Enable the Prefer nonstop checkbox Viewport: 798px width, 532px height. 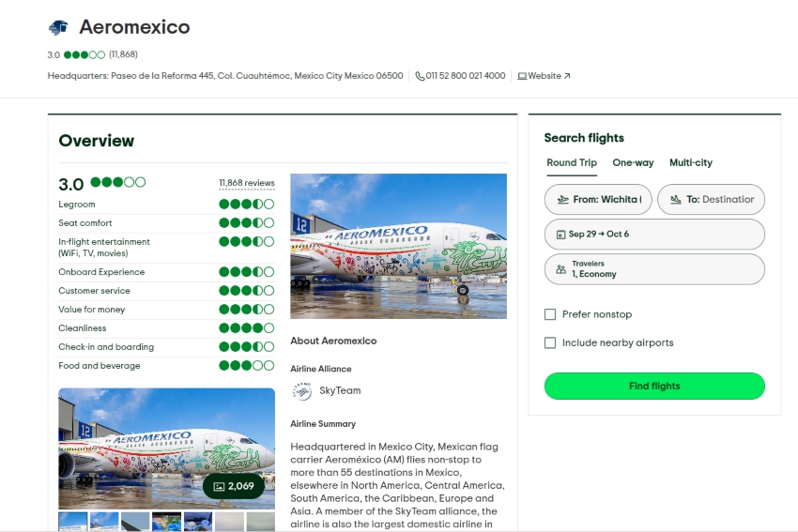(550, 314)
